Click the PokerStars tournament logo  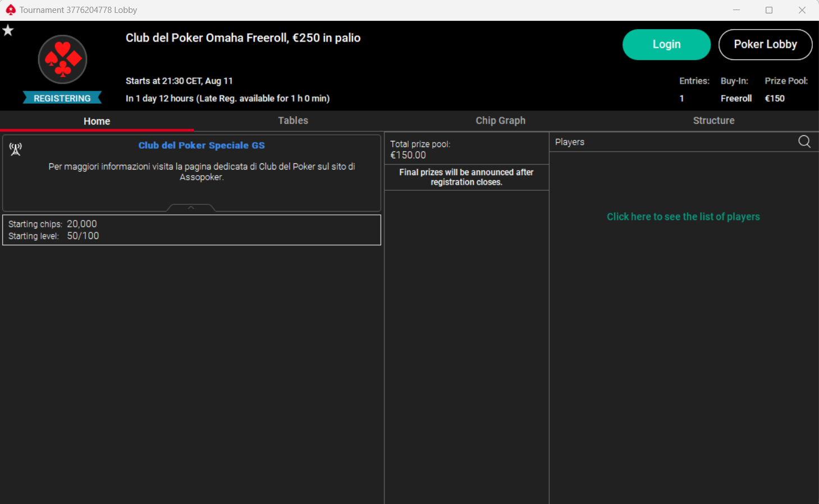62,59
